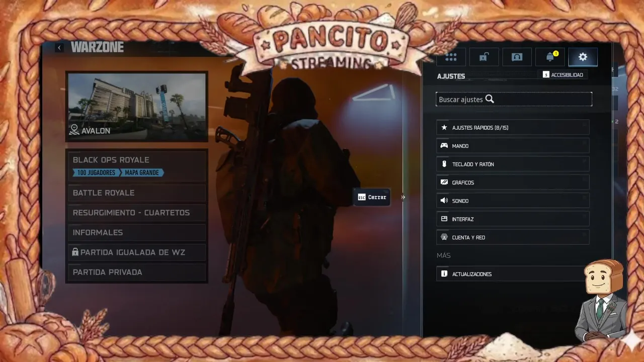
Task: Click the map pin icon beside Avalon
Action: (x=74, y=131)
